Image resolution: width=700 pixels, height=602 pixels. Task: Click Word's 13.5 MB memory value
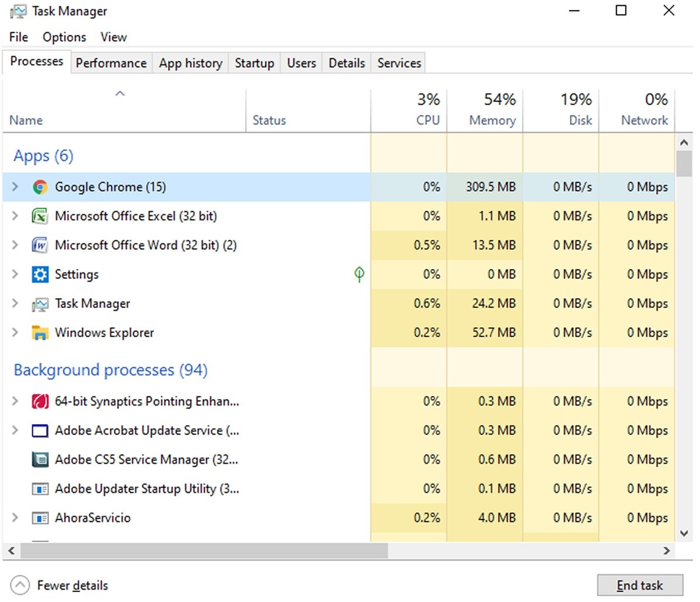pyautogui.click(x=494, y=245)
